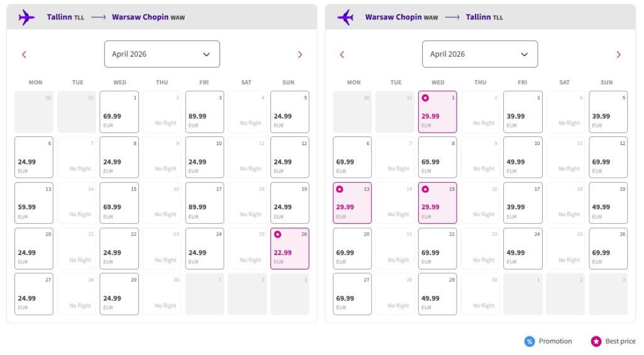Viewport: 644px width, 355px height.
Task: Open return April 2026 month dropdown
Action: 480,54
